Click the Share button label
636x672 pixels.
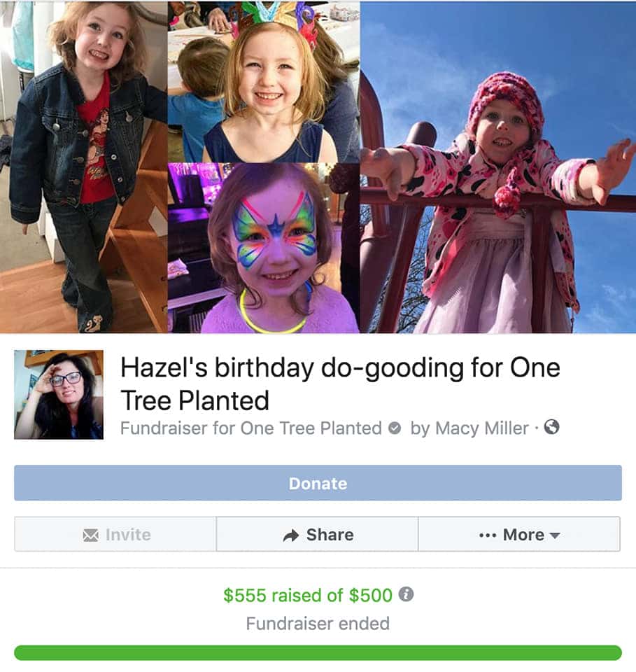tap(330, 535)
